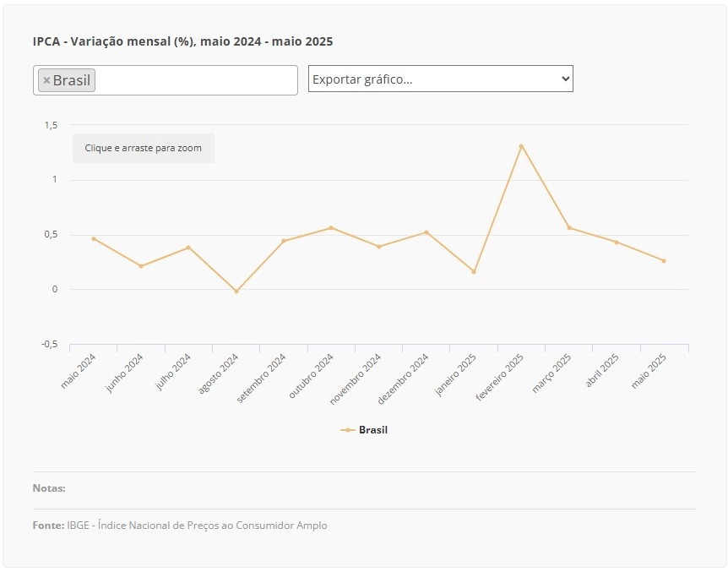Click the setembro 2024 data point

[x=284, y=241]
